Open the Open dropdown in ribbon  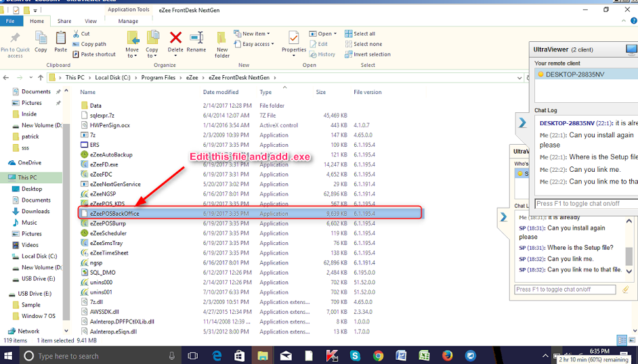click(x=322, y=34)
